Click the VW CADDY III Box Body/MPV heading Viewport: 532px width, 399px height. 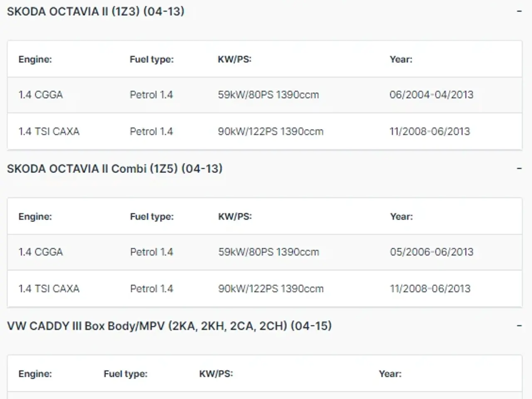click(170, 325)
